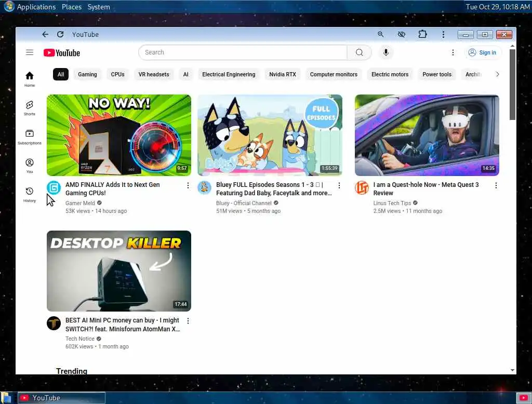Open the You section in sidebar
The height and width of the screenshot is (404, 532).
coord(30,166)
